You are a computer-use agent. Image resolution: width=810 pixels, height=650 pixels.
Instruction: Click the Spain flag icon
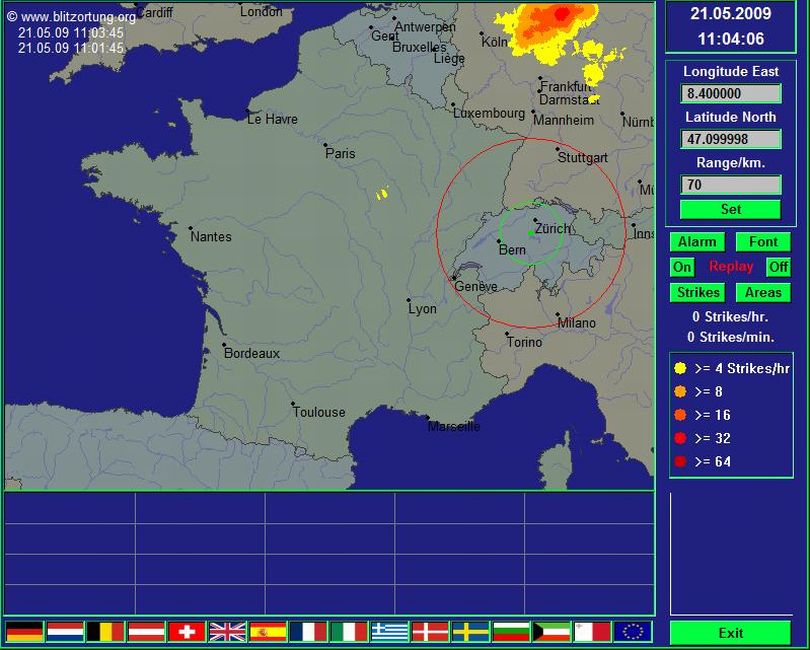pyautogui.click(x=268, y=631)
